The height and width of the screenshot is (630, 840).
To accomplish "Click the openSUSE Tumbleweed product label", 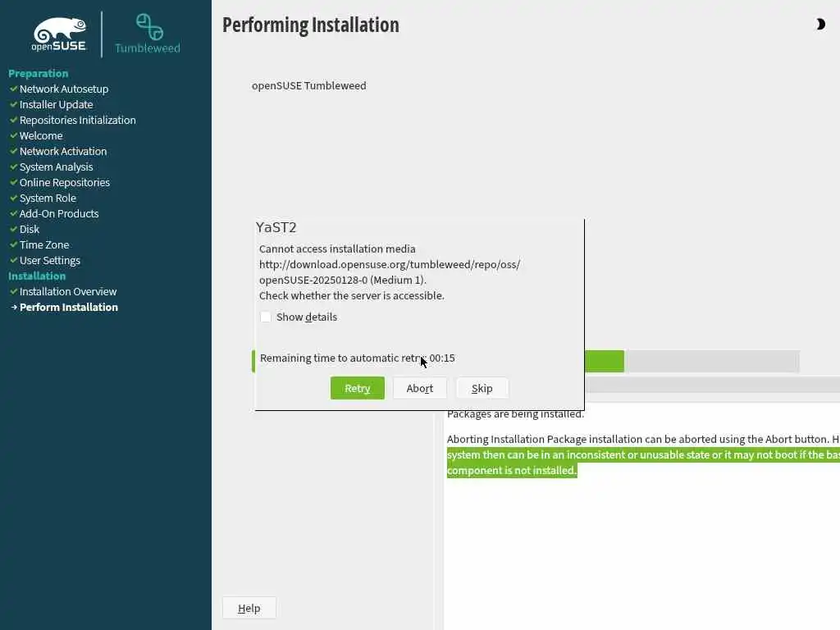I will pyautogui.click(x=309, y=85).
